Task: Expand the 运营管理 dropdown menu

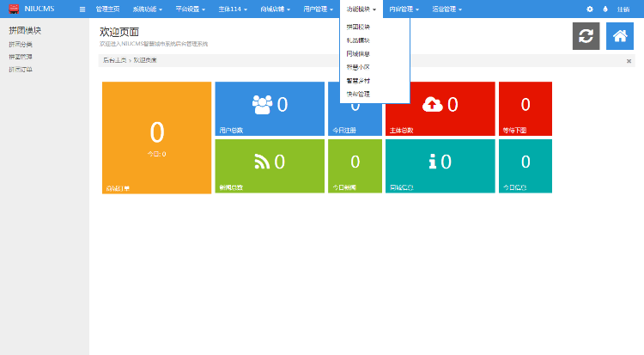Action: tap(447, 9)
